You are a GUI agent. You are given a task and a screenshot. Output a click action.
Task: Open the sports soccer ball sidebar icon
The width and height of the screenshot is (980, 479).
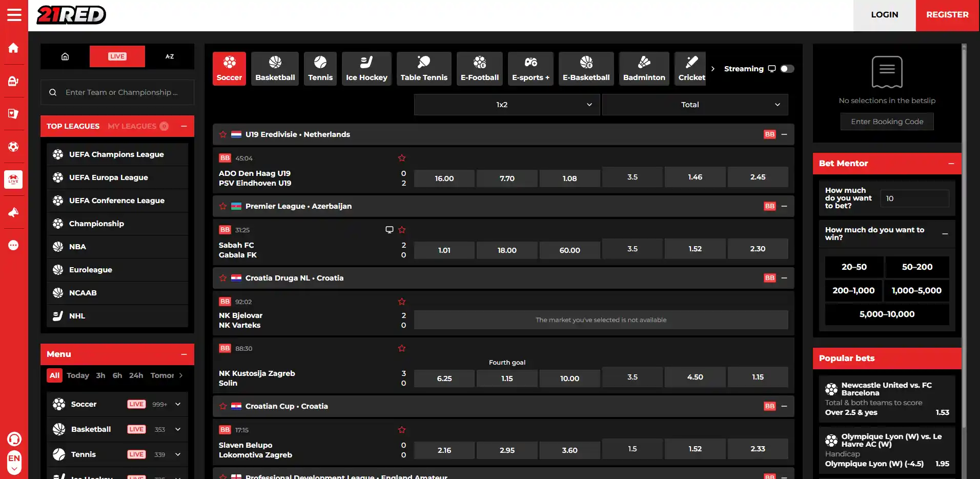click(x=13, y=147)
